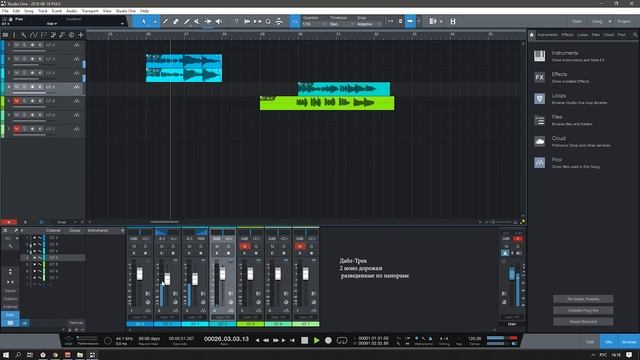This screenshot has height=360, width=640.
Task: Open the Snap Adaptive dropdown
Action: pos(369,24)
